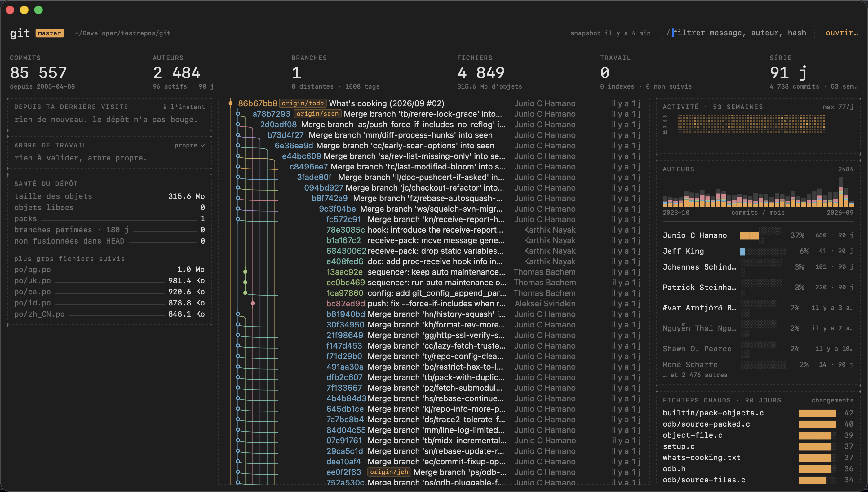
Task: Select the SÉRIE 91 j stat
Action: tap(813, 72)
